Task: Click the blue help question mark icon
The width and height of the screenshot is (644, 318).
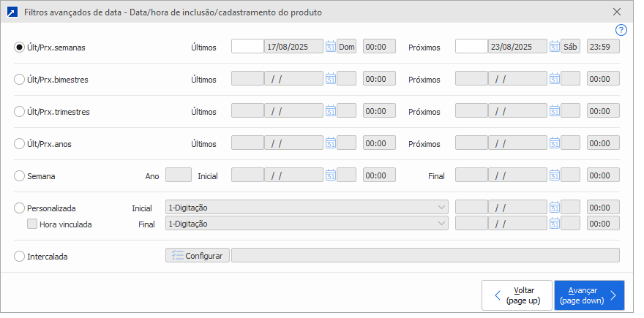Action: pos(621,30)
